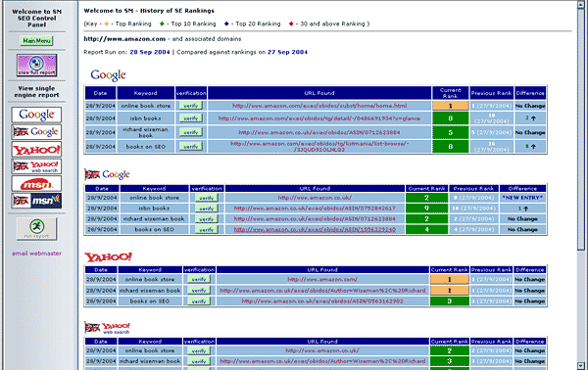Verify Yahoo 'richard wiseman book' ranking
The height and width of the screenshot is (370, 588).
click(199, 291)
